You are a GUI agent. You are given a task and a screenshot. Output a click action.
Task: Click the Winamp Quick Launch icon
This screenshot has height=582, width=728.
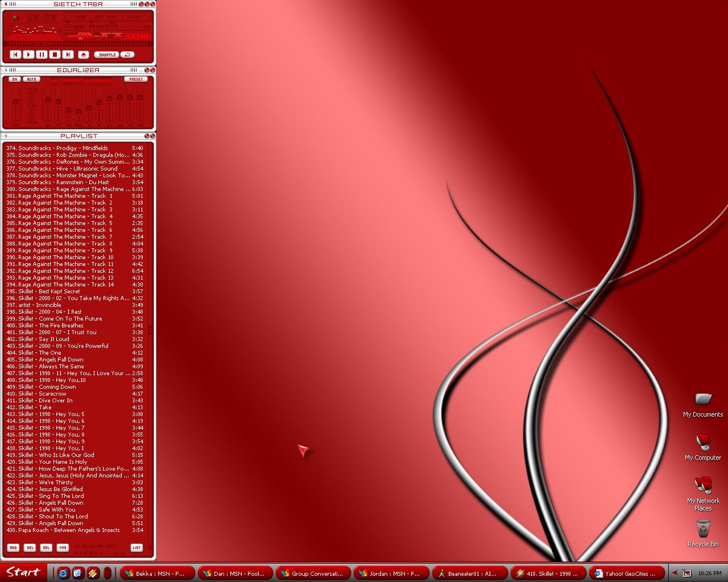pos(93,573)
